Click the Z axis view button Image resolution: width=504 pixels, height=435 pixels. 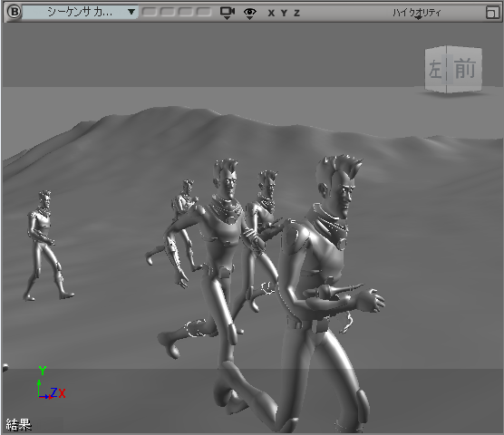coord(296,14)
